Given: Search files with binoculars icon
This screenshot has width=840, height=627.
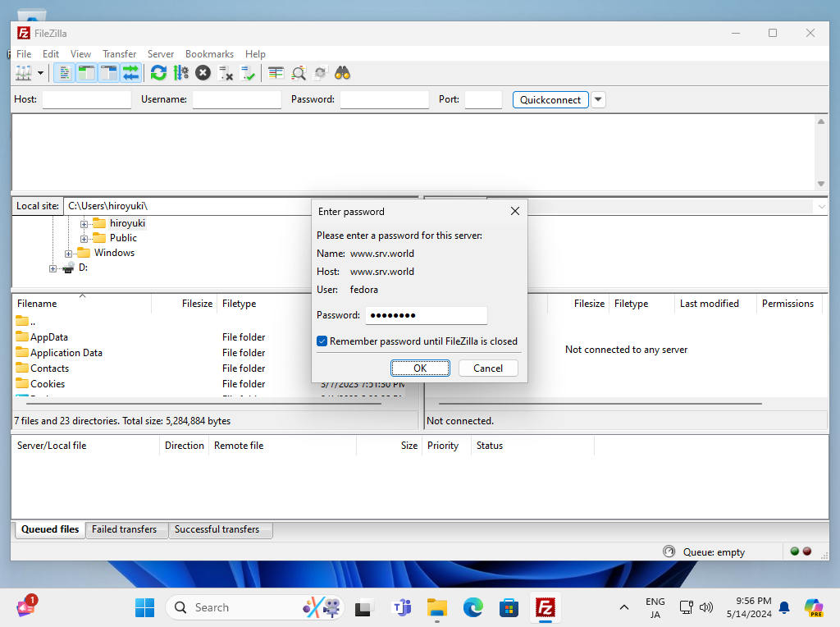Looking at the screenshot, I should (342, 73).
